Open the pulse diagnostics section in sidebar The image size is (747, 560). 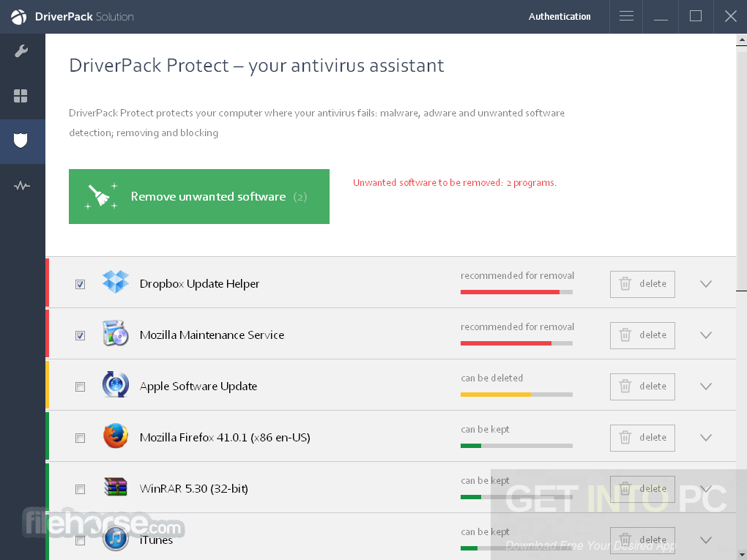click(x=21, y=185)
